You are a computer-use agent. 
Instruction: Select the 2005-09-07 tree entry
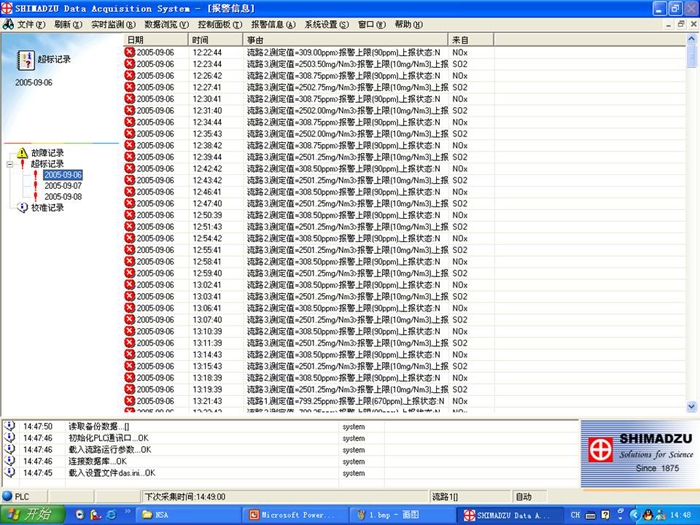click(62, 186)
